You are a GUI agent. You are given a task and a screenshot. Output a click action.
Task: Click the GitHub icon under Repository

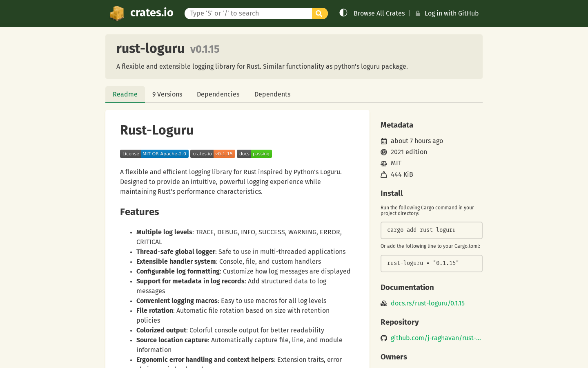tap(384, 338)
